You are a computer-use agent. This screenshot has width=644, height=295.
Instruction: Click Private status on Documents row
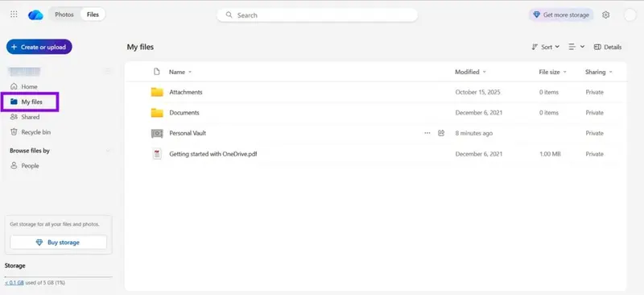pos(594,113)
